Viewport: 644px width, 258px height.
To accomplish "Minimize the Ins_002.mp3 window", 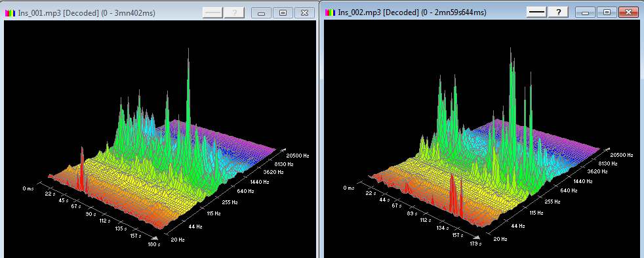I will pyautogui.click(x=585, y=12).
